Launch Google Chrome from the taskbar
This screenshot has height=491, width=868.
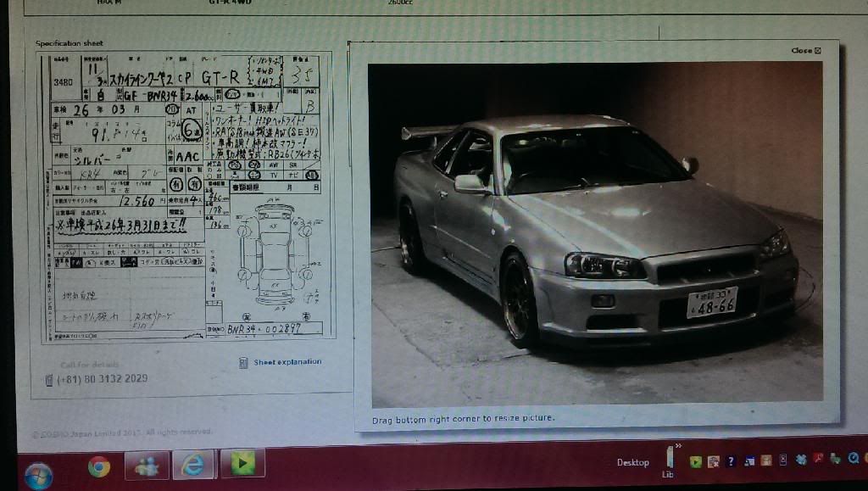99,466
